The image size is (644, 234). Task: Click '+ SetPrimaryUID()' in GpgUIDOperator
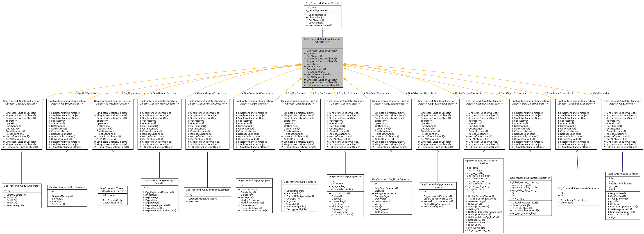click(15, 206)
